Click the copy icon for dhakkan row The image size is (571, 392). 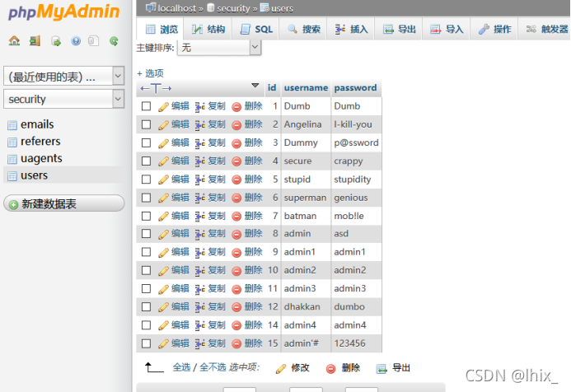(199, 307)
